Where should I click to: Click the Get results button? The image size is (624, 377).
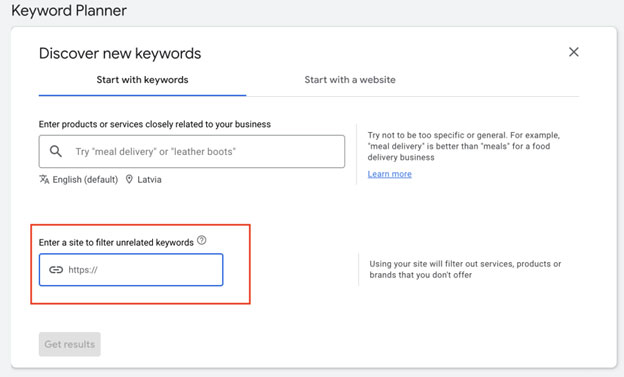(x=70, y=344)
